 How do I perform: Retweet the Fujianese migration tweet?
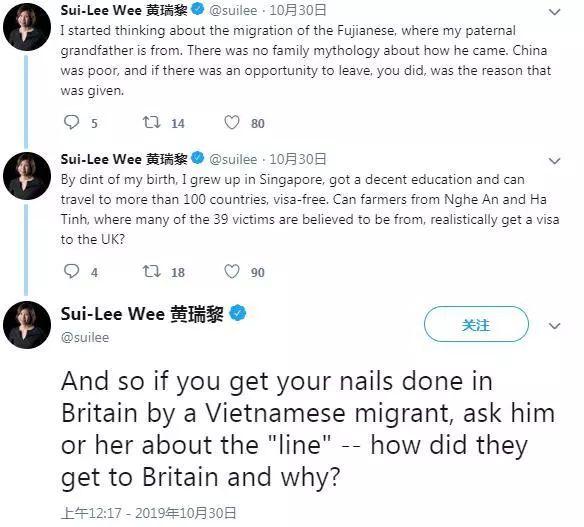pyautogui.click(x=152, y=122)
